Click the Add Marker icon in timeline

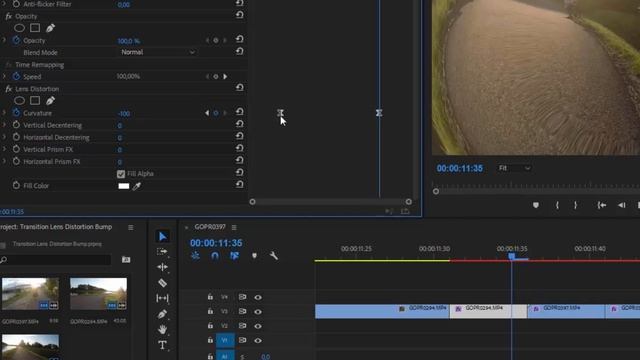tap(254, 256)
